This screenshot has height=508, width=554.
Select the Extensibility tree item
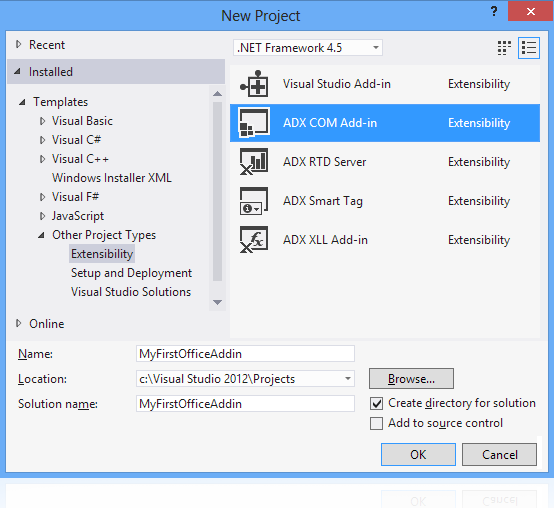pos(102,254)
